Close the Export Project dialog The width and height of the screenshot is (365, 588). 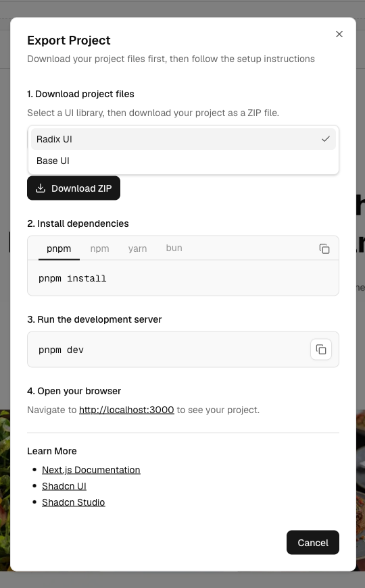(x=339, y=34)
